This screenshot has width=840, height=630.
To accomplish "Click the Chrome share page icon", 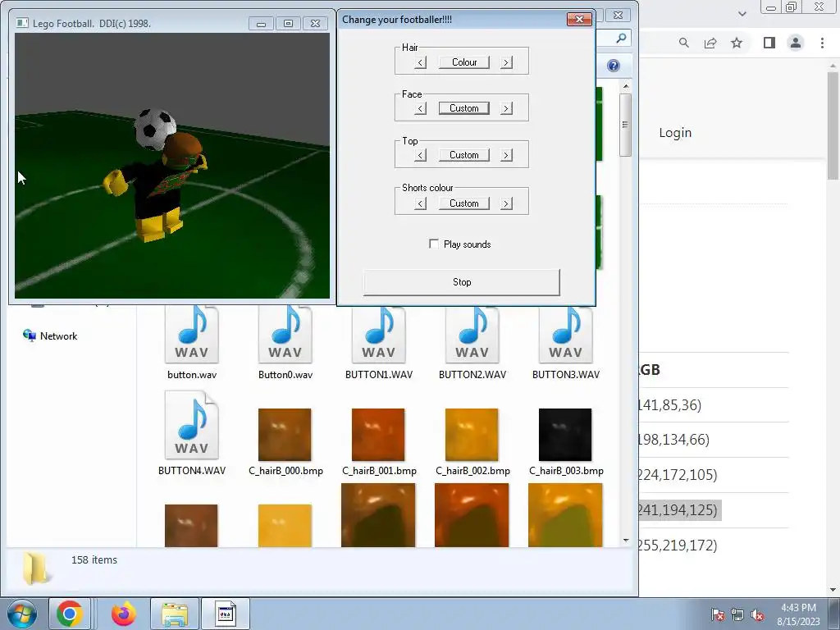I will pos(710,43).
